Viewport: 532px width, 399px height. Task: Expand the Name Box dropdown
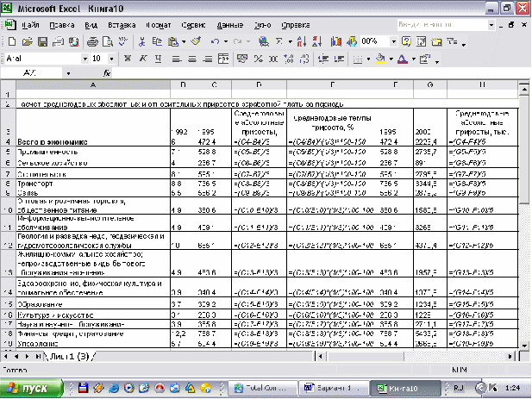[x=68, y=73]
